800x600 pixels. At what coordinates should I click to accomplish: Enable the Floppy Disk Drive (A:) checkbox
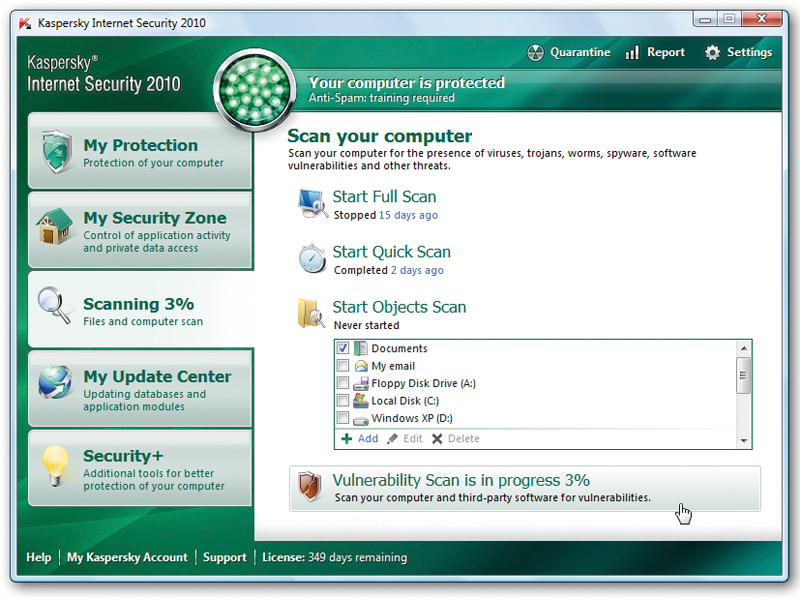tap(343, 383)
